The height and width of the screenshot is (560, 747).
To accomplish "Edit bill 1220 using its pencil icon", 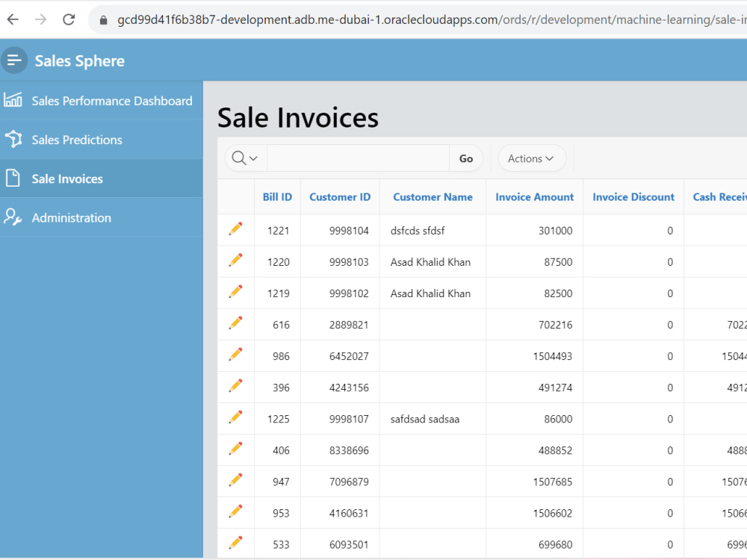I will click(235, 260).
